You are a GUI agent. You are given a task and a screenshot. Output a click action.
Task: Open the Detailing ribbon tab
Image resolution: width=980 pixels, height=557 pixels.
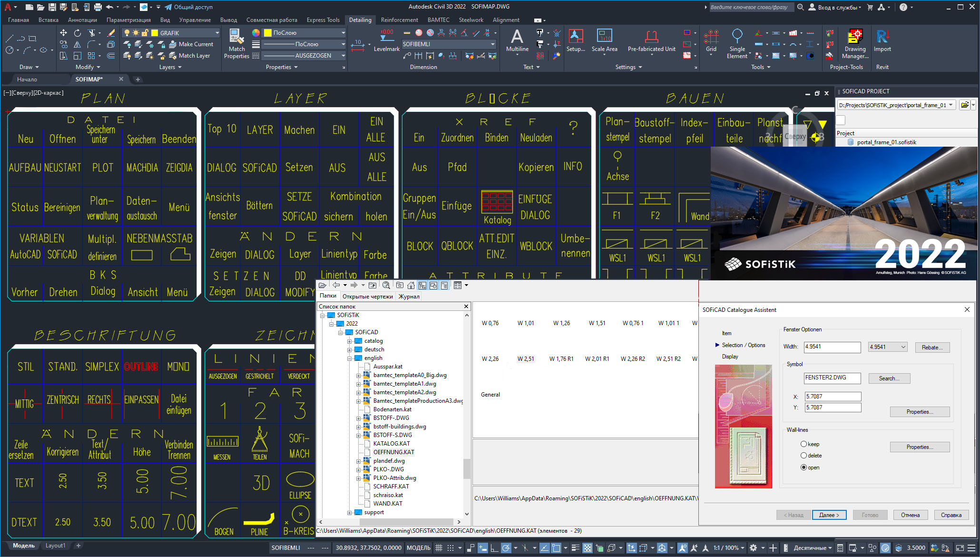point(360,20)
